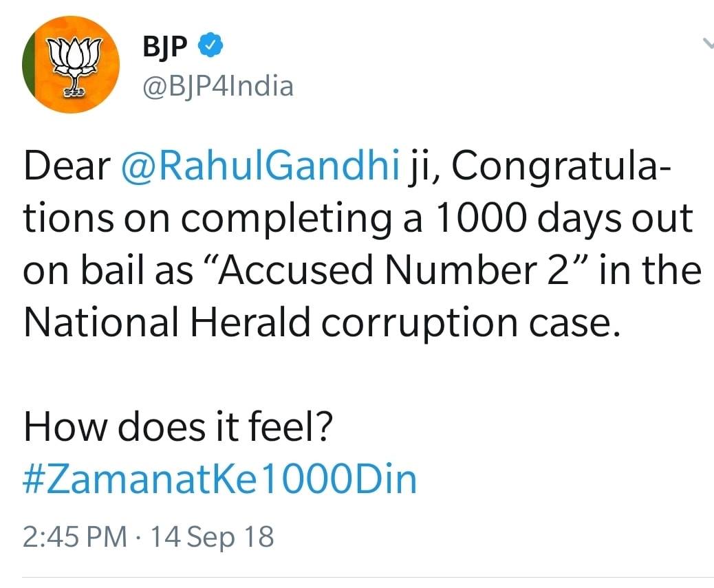Click the 14 Sep 18 date
Viewport: 714px width, 588px height.
point(212,536)
